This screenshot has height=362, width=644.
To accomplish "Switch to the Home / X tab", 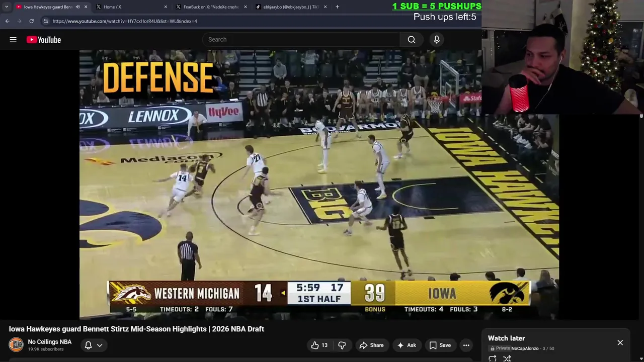I will coord(132,7).
